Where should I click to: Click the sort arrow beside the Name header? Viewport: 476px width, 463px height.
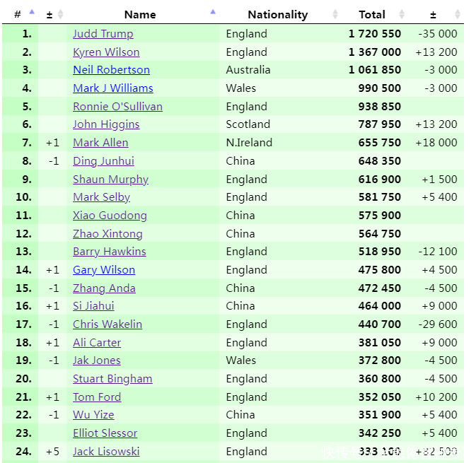213,12
